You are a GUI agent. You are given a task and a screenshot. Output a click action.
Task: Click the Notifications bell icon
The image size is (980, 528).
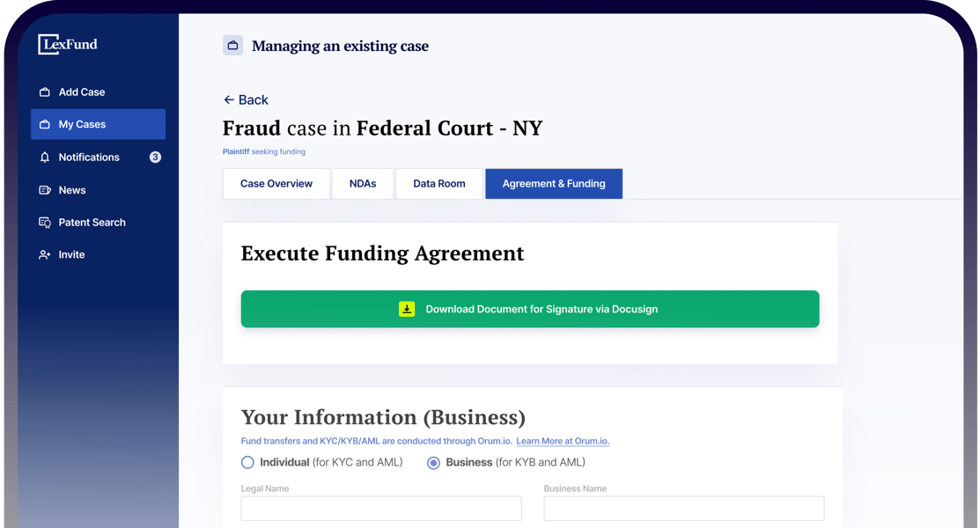(45, 158)
